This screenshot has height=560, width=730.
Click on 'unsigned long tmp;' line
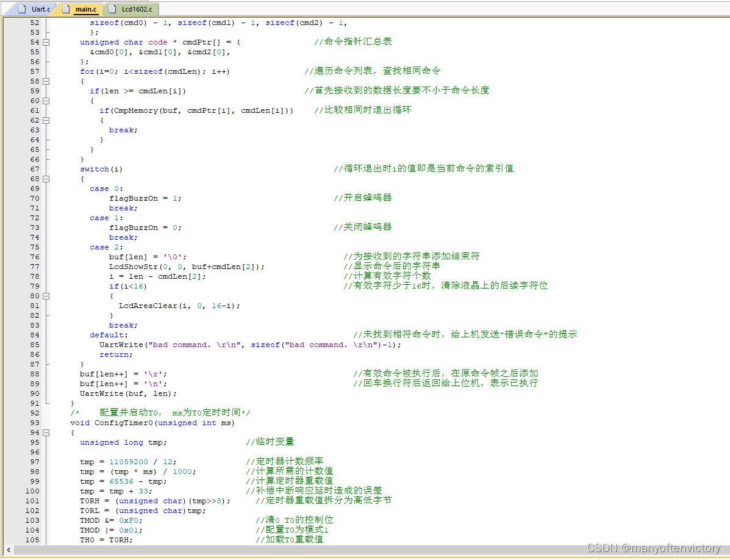coord(123,443)
